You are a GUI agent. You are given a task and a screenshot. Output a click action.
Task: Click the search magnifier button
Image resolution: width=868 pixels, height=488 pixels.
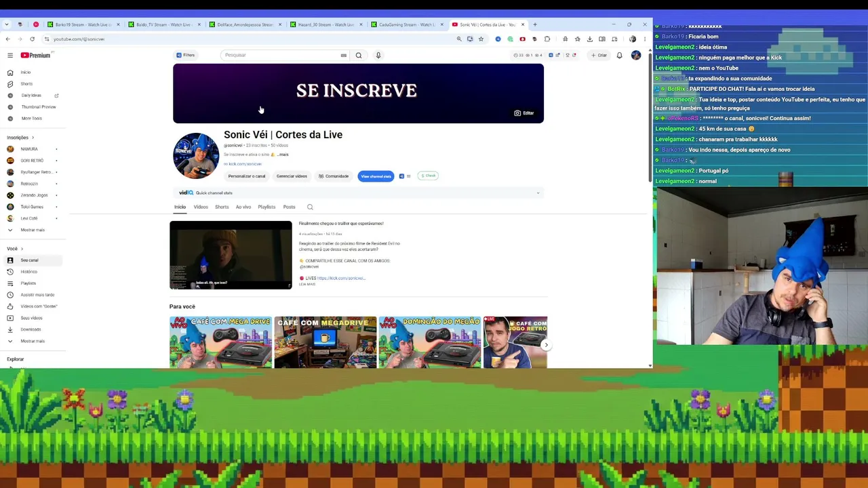(359, 55)
